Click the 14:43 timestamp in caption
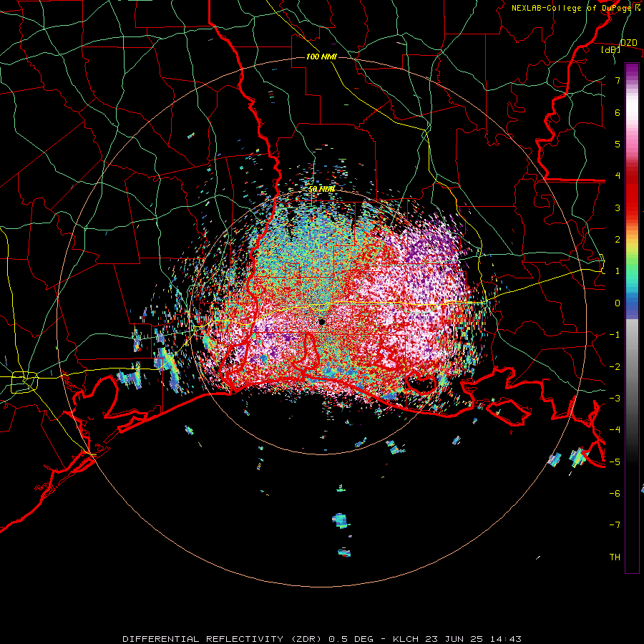The image size is (644, 644). tap(506, 639)
